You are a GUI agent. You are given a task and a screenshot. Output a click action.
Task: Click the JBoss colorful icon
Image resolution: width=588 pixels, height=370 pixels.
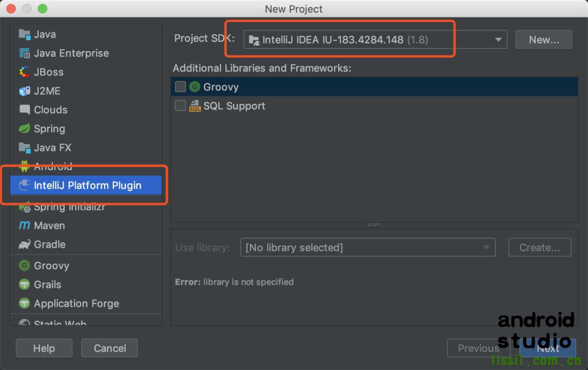[x=24, y=72]
